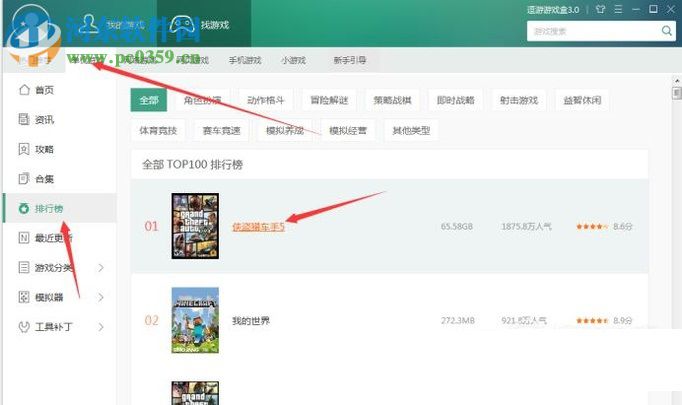Click the magnifier search icon
Viewport: 682px width, 405px height.
click(666, 31)
